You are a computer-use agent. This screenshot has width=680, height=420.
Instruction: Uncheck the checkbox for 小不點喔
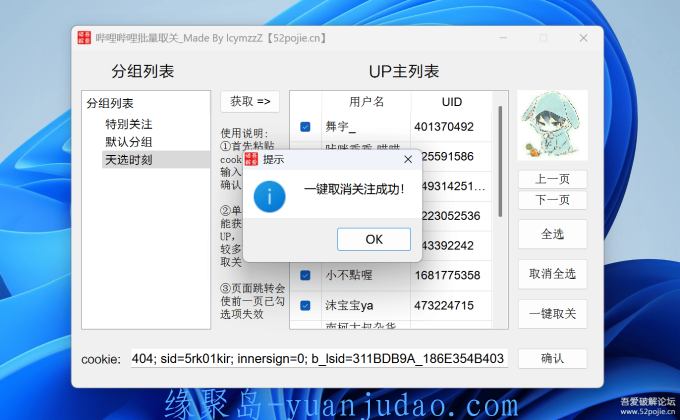(305, 276)
